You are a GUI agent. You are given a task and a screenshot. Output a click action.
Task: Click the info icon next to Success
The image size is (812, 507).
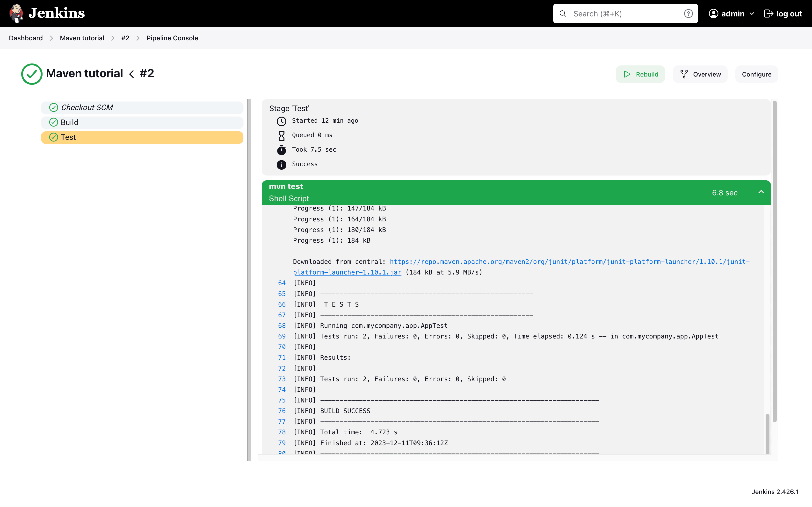pos(282,165)
